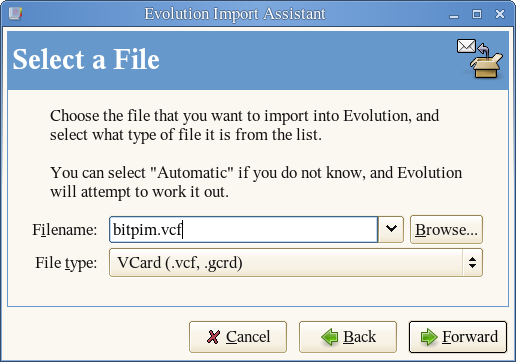The height and width of the screenshot is (362, 516).
Task: Click the 'You can select "Automatic"' paragraph
Action: 256,182
